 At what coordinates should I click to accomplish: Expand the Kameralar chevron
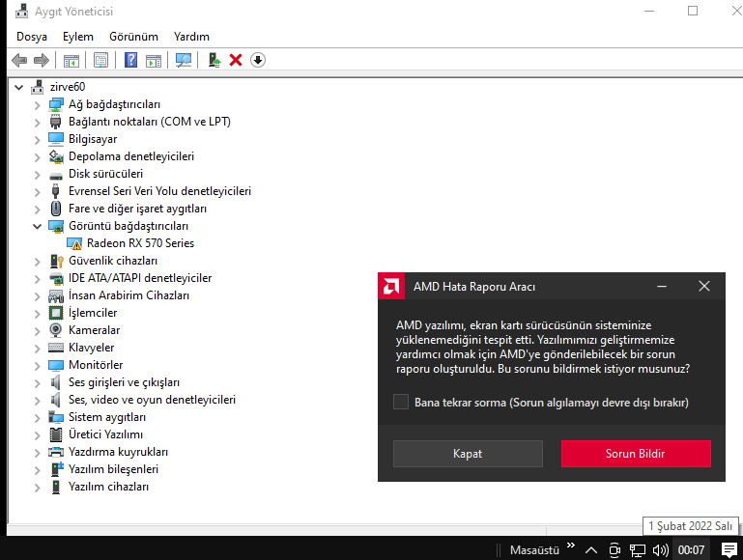tap(37, 331)
